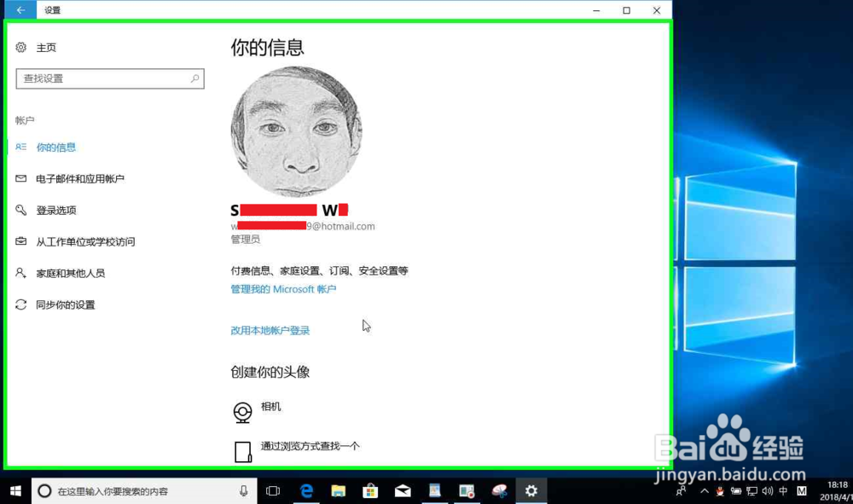This screenshot has height=504, width=853.
Task: Click the Settings gear icon on the taskbar
Action: [x=531, y=490]
